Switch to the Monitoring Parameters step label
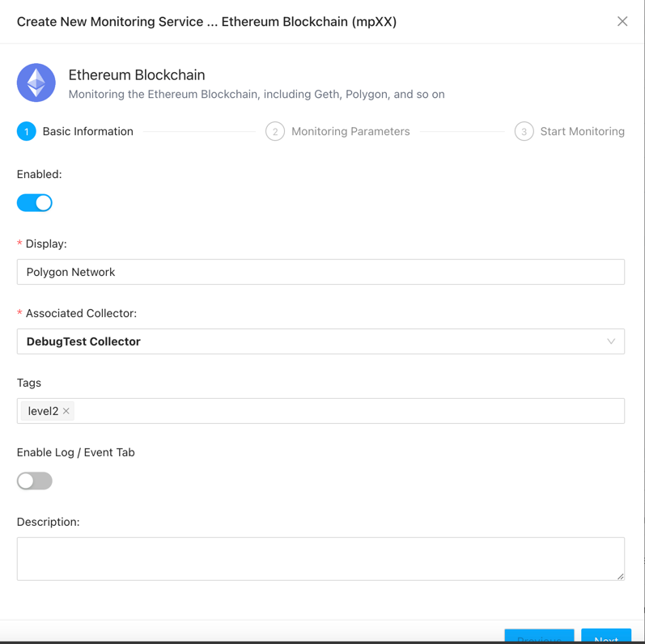 click(350, 131)
